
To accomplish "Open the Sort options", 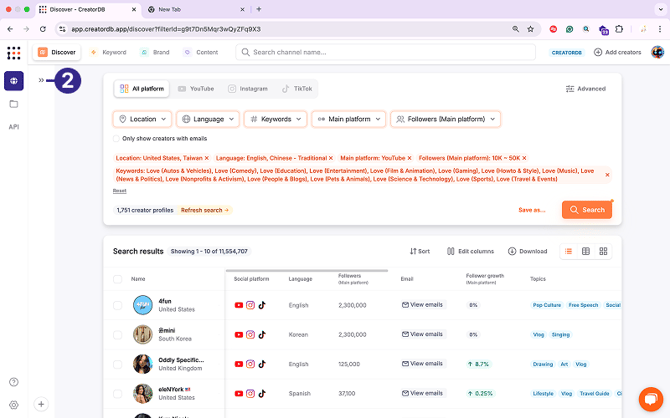I will (420, 251).
